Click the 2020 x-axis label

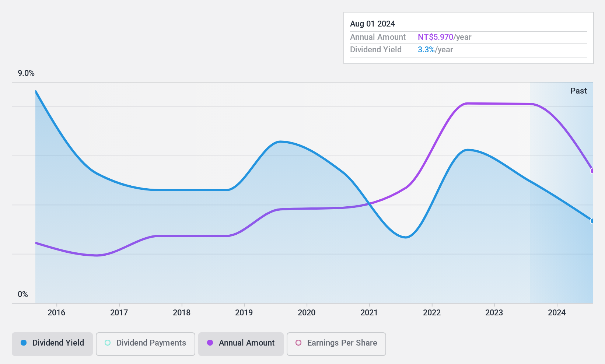point(307,313)
